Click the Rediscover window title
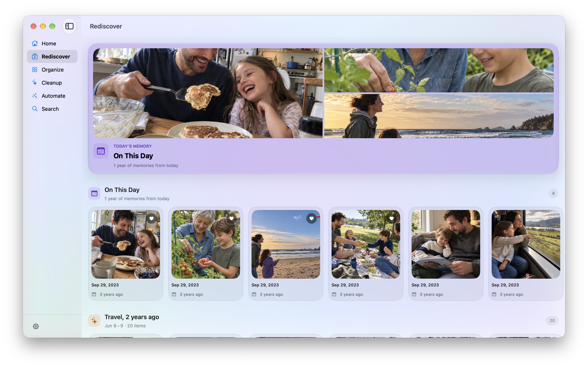588x368 pixels. 106,26
